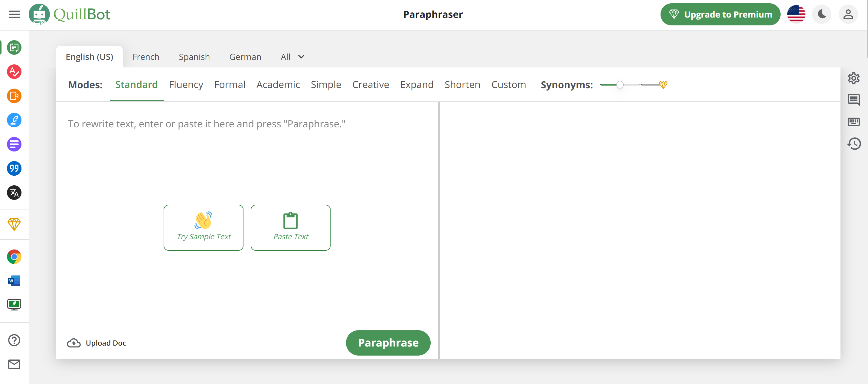Select the French language tab
This screenshot has width=868, height=384.
[145, 57]
